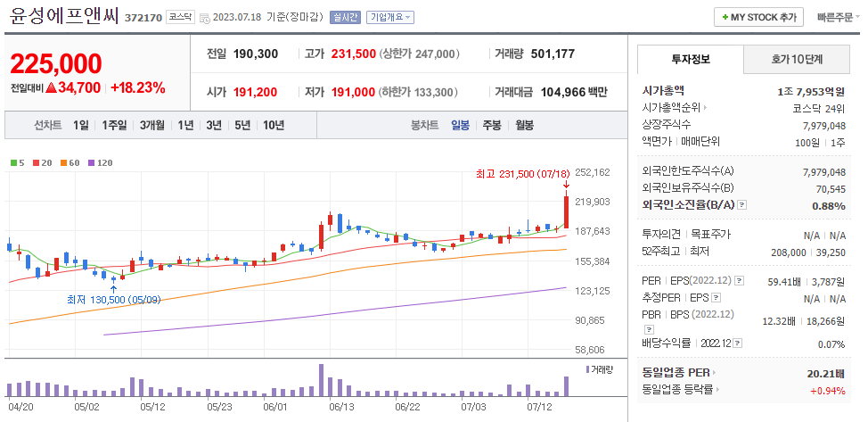868x422 pixels.
Task: Switch to the 호가10단계 tab
Action: [x=797, y=59]
